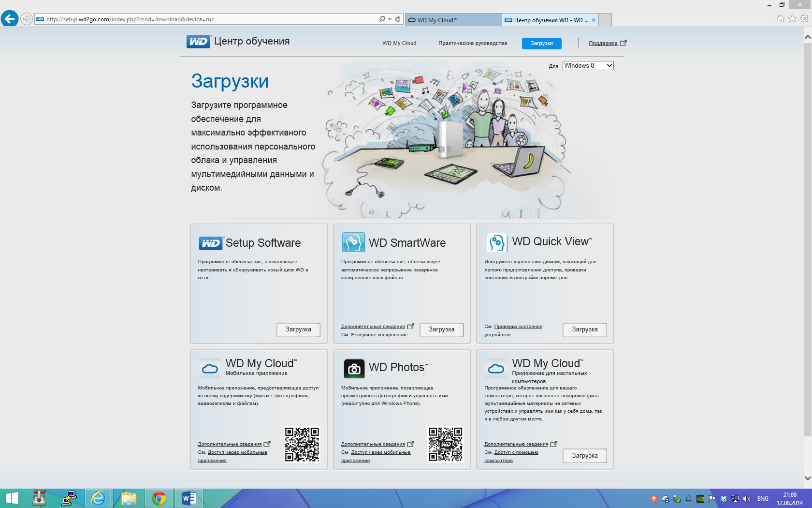The width and height of the screenshot is (812, 508).
Task: Click Загрузка button for WD Quick View
Action: pyautogui.click(x=585, y=329)
